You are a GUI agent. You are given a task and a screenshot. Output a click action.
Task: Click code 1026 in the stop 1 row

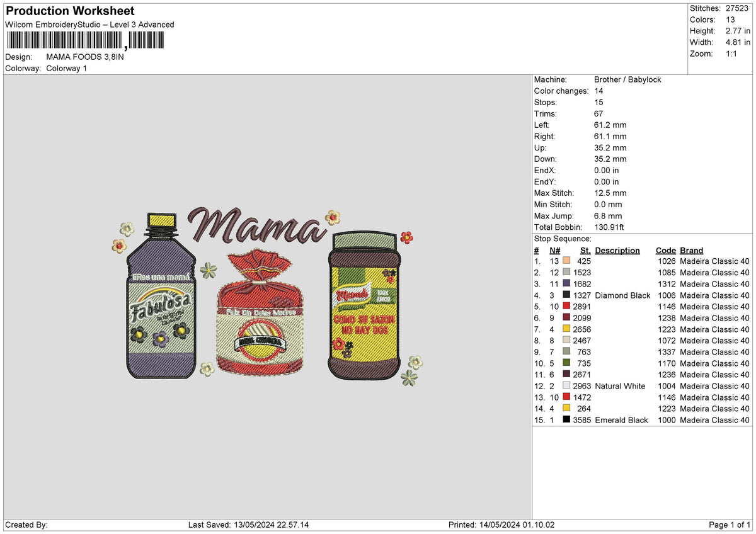tap(667, 261)
